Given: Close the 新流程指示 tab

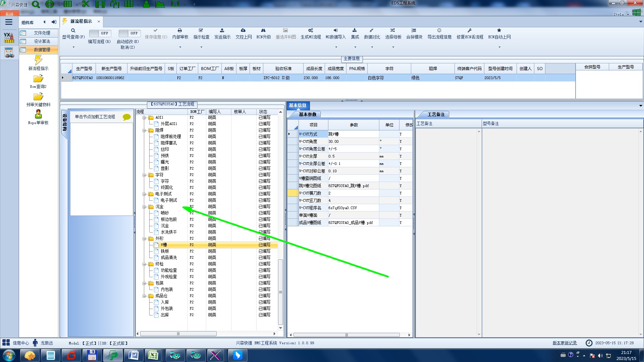Looking at the screenshot, I should pos(99,21).
